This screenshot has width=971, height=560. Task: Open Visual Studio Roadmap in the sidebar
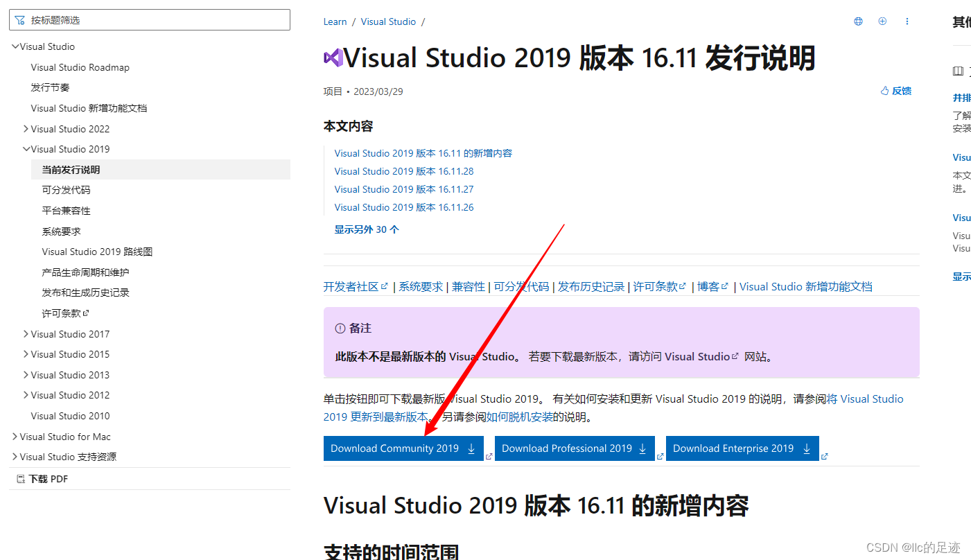click(80, 67)
